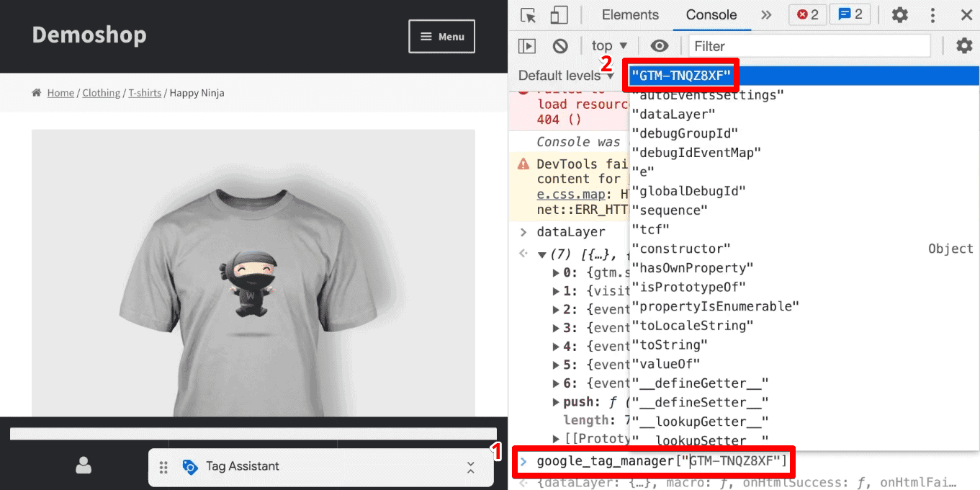Screen dimensions: 980x490
Task: Open DevTools settings gear
Action: pyautogui.click(x=899, y=14)
